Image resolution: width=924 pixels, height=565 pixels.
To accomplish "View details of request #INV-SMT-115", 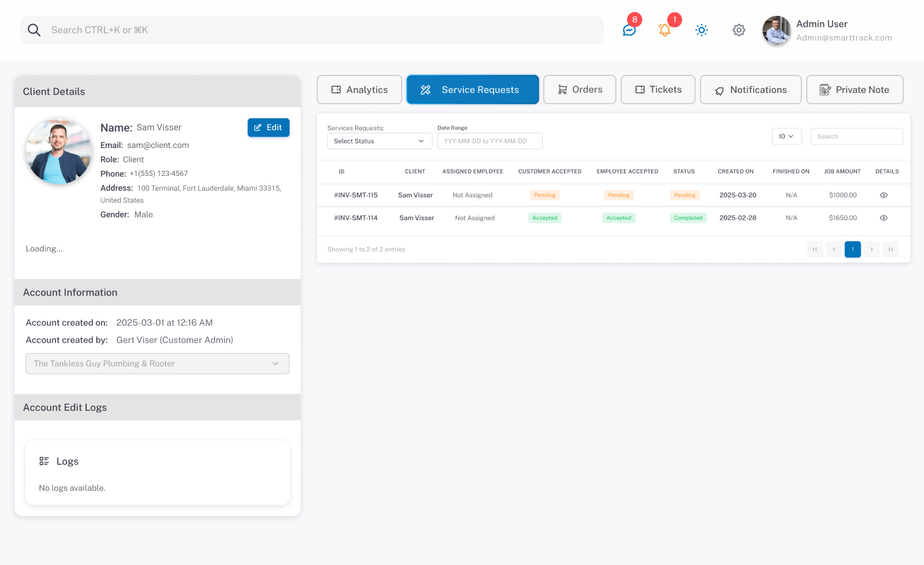I will 883,196.
